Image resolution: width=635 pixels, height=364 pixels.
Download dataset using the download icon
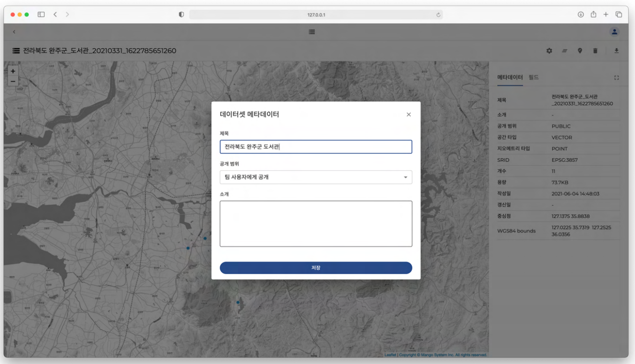(x=616, y=50)
